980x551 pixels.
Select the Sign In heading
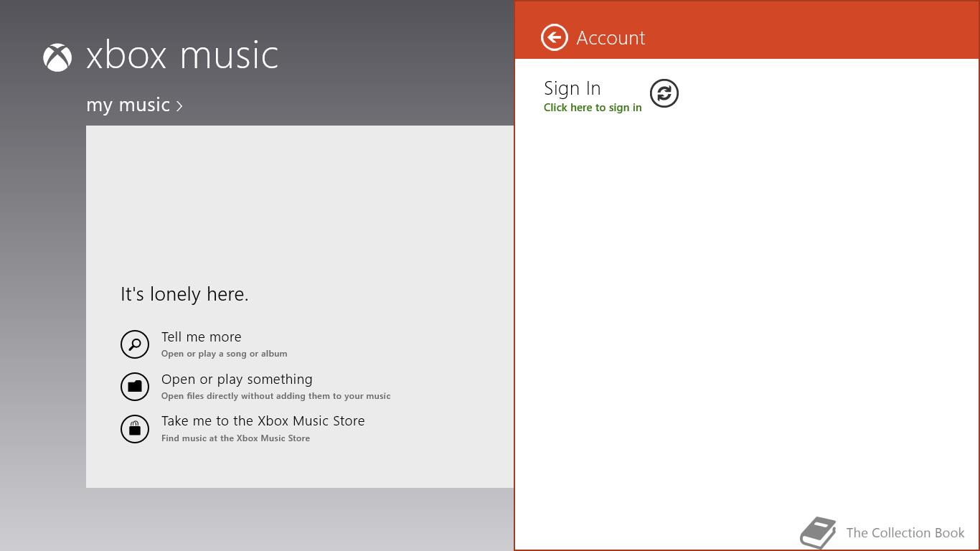pyautogui.click(x=572, y=88)
